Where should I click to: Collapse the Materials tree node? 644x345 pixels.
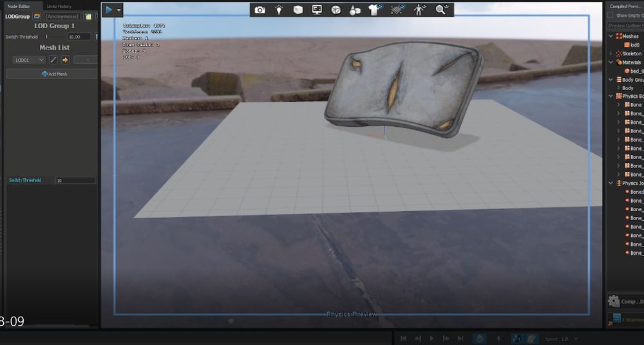(611, 62)
